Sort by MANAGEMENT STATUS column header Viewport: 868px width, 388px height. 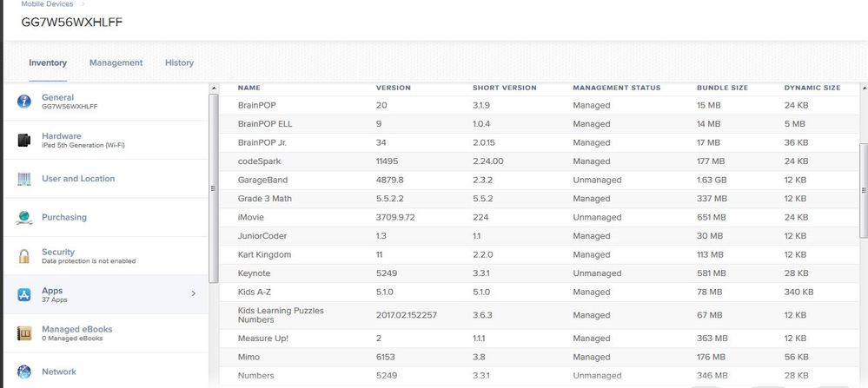coord(617,88)
